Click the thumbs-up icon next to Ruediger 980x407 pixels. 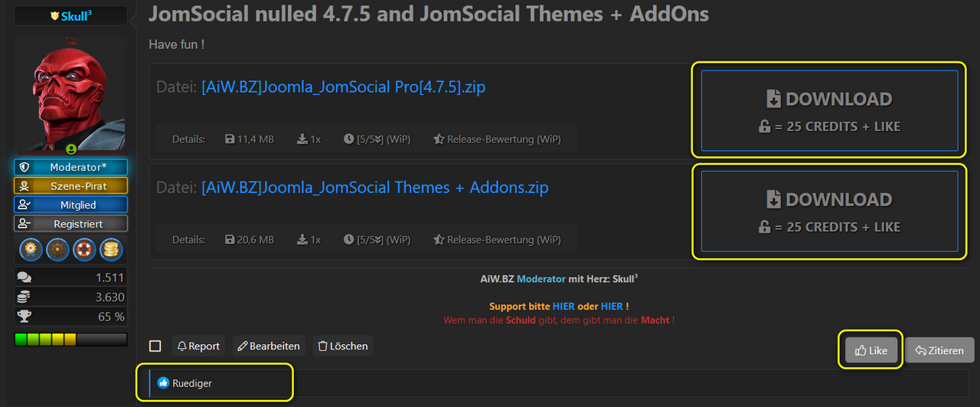point(163,382)
